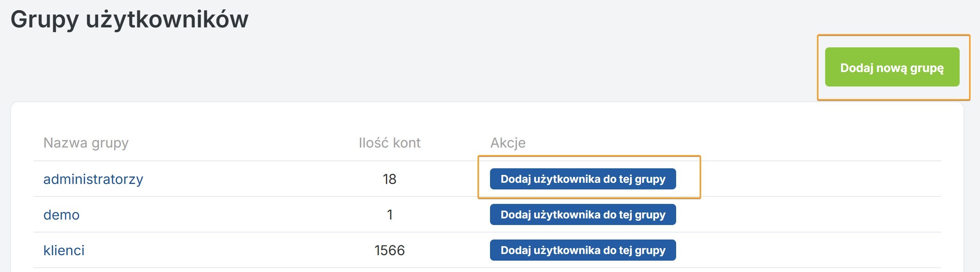Click the Akcje column header
Screen dimensions: 980x272
[508, 143]
